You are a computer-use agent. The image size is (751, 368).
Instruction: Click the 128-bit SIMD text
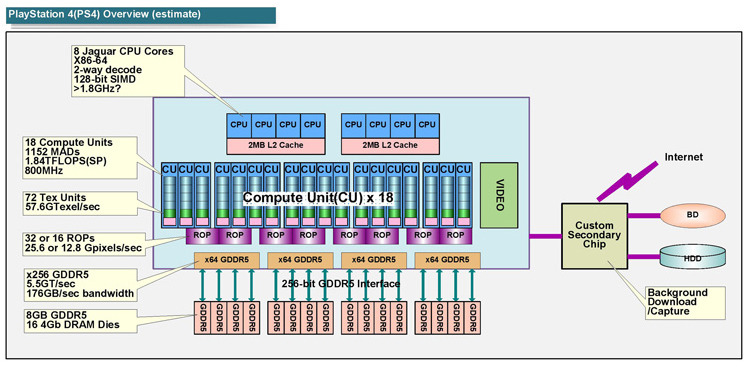[104, 79]
